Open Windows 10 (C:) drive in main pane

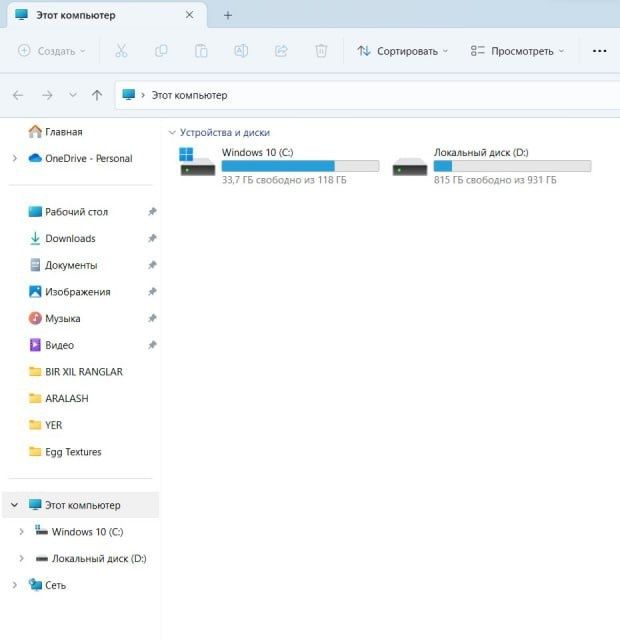click(x=279, y=166)
